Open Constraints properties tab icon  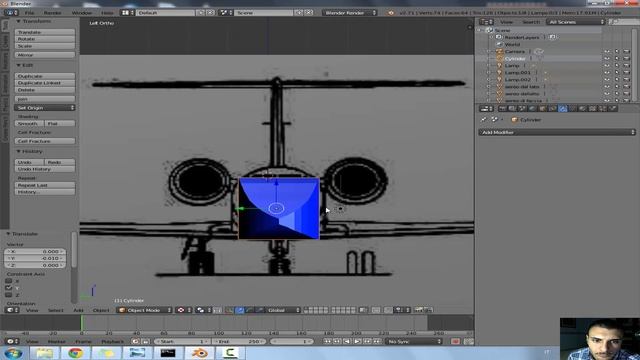pos(553,109)
